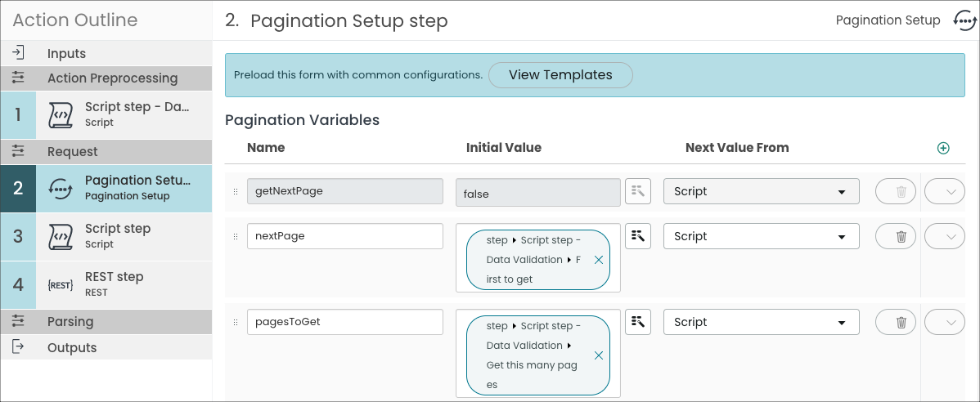This screenshot has width=980, height=402.
Task: Go to the Inputs section
Action: pos(67,54)
